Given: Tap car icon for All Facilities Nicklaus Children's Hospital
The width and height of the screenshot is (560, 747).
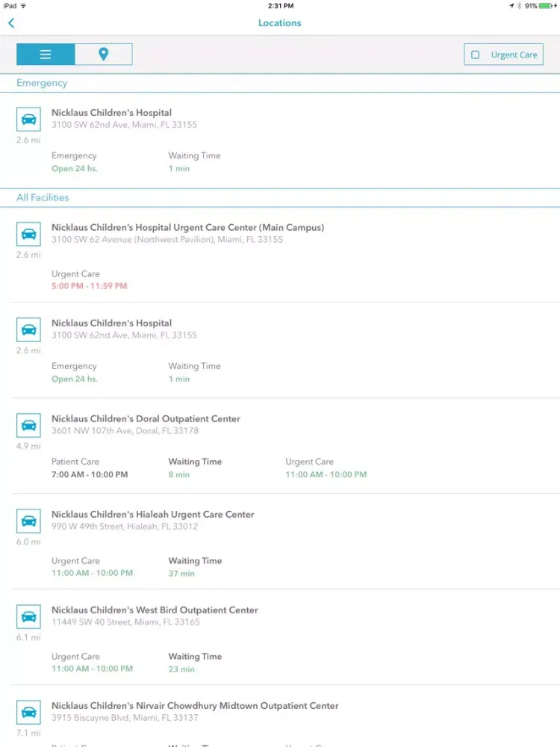Looking at the screenshot, I should point(28,329).
